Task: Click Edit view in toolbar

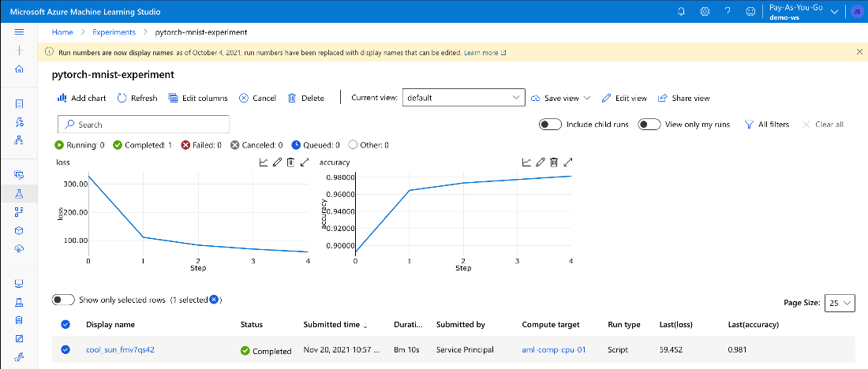Action: (x=624, y=98)
